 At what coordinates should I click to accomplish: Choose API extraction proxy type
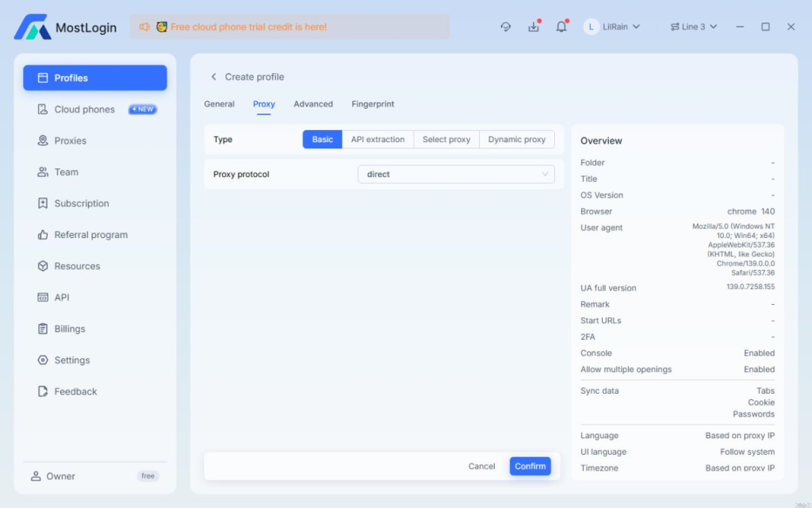[377, 140]
